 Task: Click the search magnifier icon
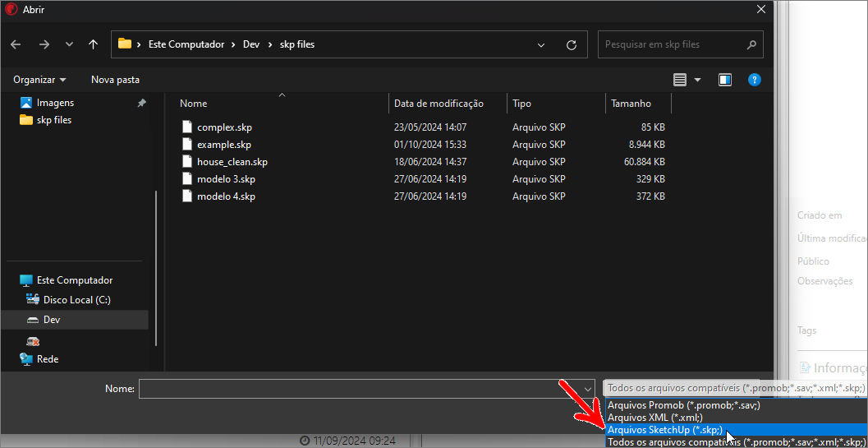[751, 45]
